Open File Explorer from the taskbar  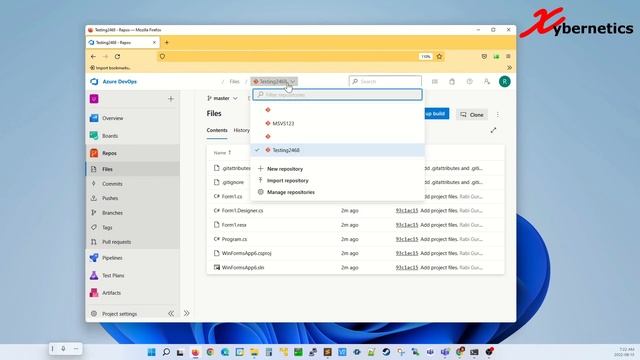(254, 352)
